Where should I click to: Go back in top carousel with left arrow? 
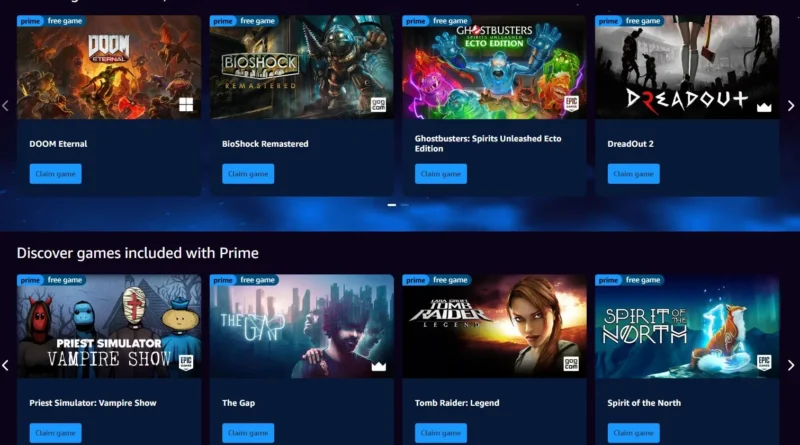click(x=6, y=106)
